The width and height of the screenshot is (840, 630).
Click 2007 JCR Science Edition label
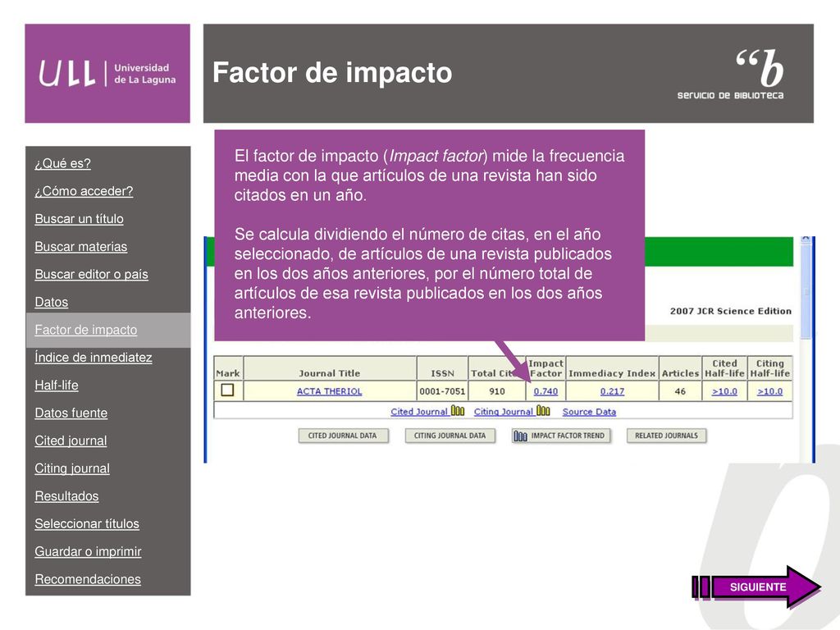tap(731, 311)
